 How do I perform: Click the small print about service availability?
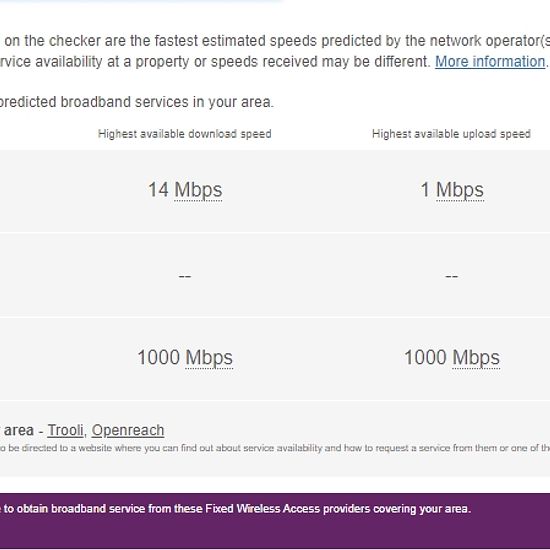coord(275,448)
